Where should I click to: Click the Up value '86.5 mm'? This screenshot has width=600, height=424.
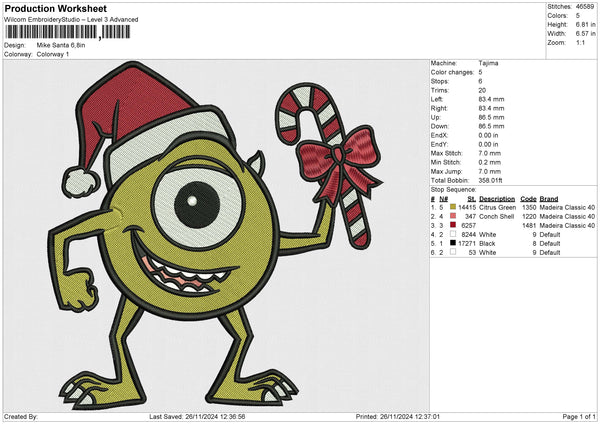pos(491,117)
